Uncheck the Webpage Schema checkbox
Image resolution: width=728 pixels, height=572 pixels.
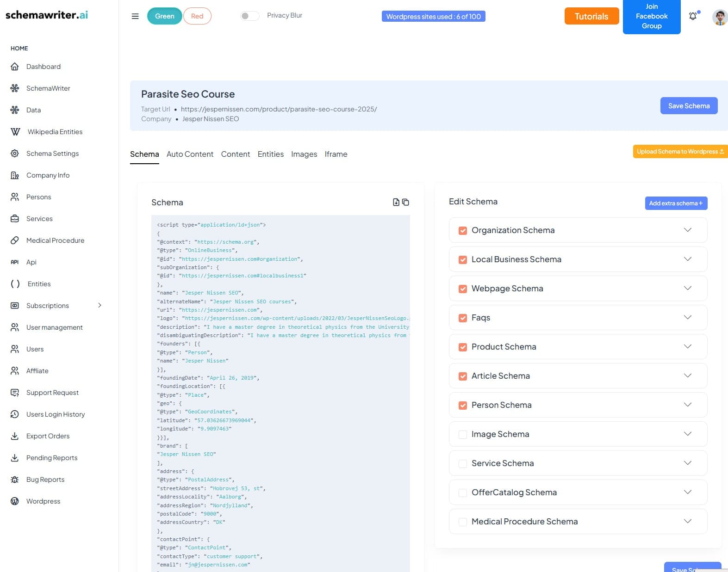463,289
